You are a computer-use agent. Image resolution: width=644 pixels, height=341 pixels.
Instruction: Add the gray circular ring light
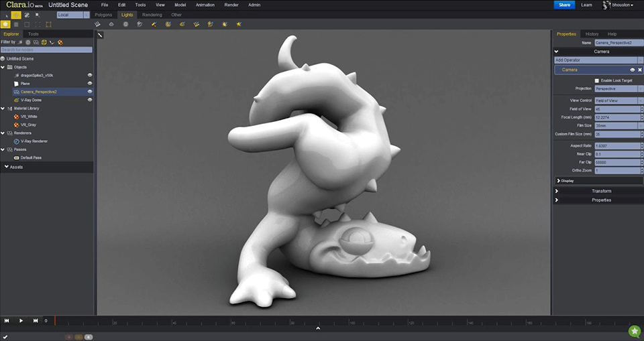(125, 24)
